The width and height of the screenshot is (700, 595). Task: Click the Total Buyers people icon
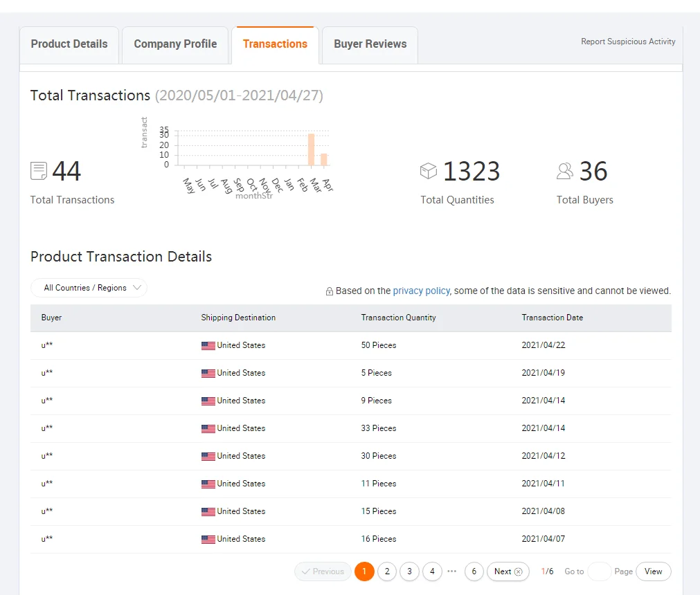565,171
